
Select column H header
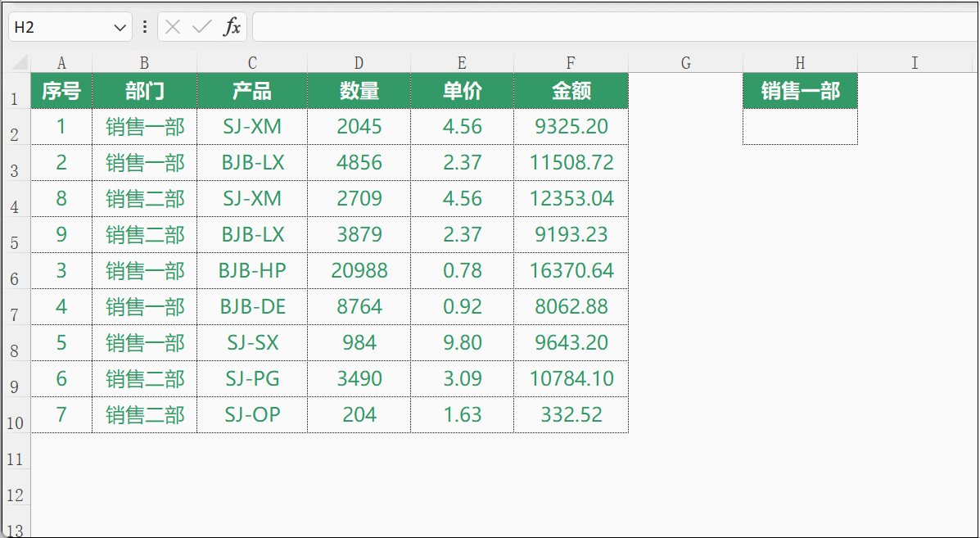click(800, 62)
